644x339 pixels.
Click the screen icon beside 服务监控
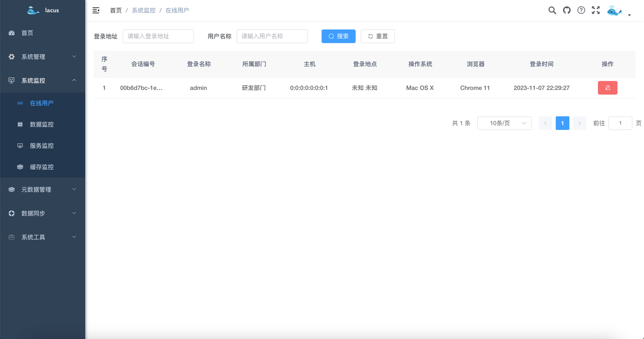click(x=20, y=146)
